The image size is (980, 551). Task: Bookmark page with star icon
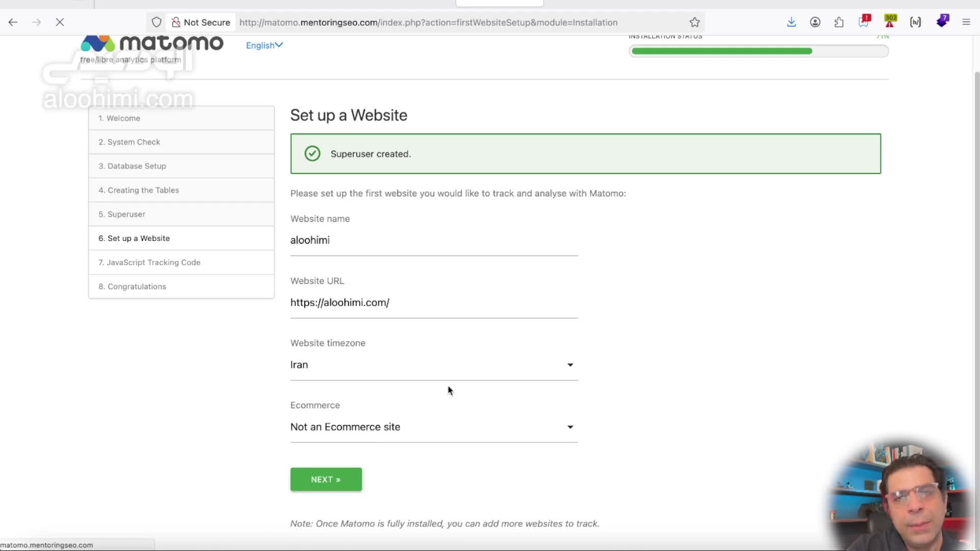695,22
